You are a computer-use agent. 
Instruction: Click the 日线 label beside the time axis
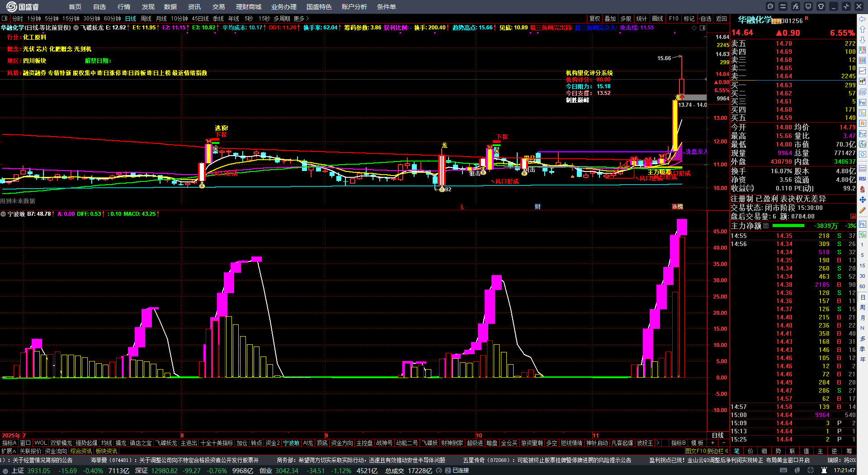click(x=717, y=436)
